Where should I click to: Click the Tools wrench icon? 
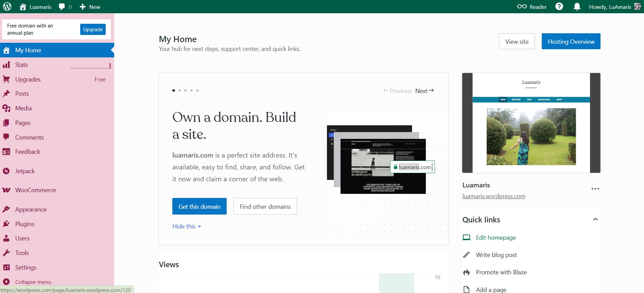point(6,253)
